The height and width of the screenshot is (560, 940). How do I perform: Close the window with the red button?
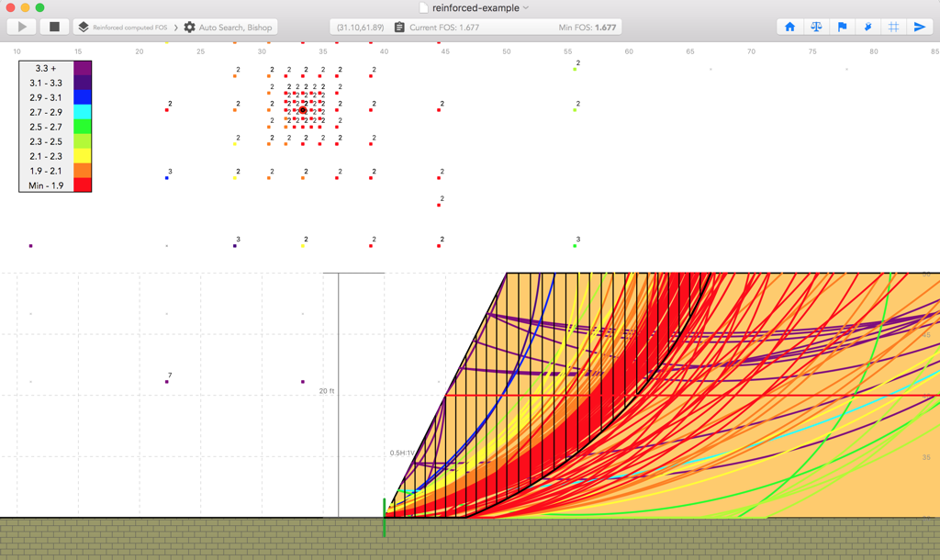point(10,7)
